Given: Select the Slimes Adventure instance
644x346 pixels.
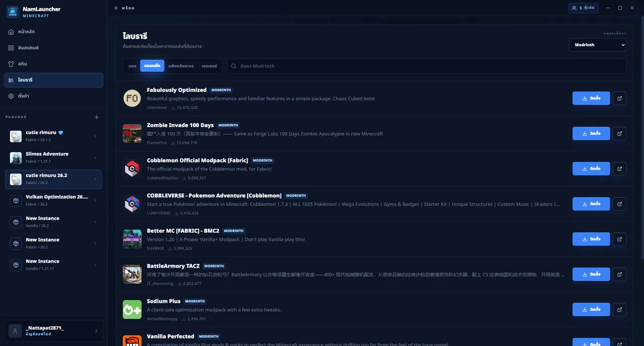Looking at the screenshot, I should click(53, 158).
